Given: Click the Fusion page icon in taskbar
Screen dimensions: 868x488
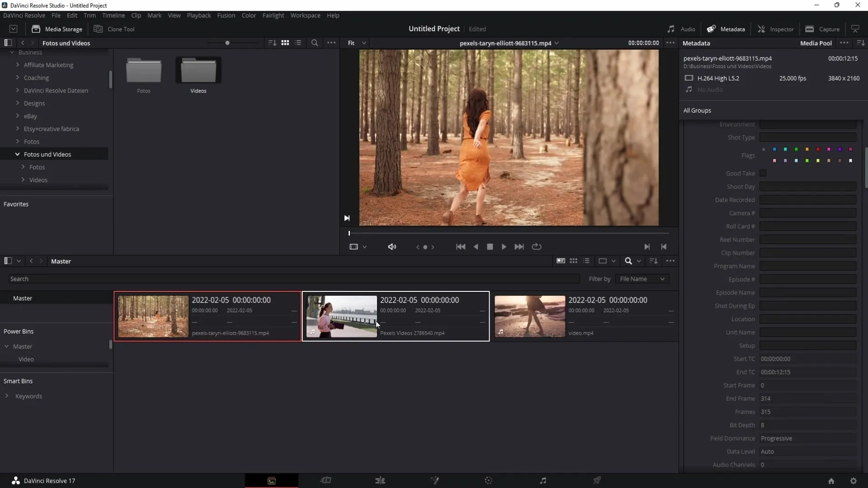Looking at the screenshot, I should (x=434, y=480).
